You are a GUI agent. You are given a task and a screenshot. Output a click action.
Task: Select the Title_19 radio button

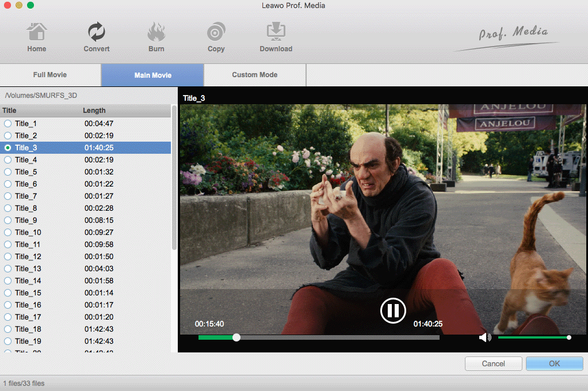[x=8, y=341]
